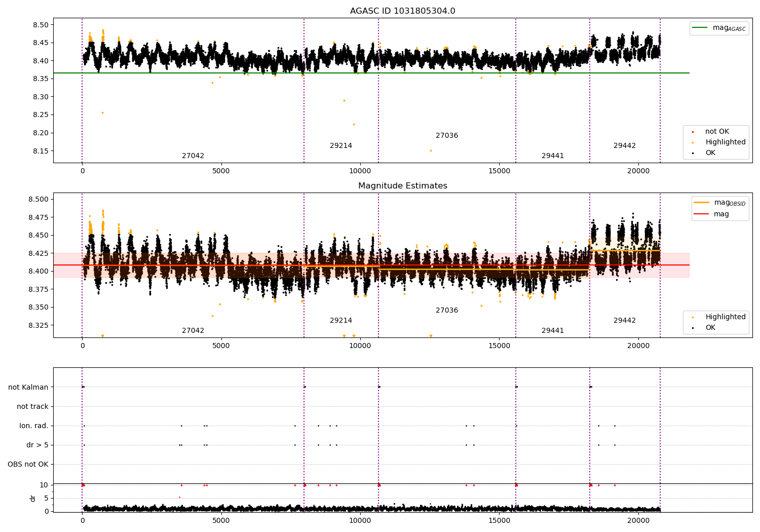Click the 'OBS not OK' row label
The height and width of the screenshot is (532, 760).
tap(28, 465)
